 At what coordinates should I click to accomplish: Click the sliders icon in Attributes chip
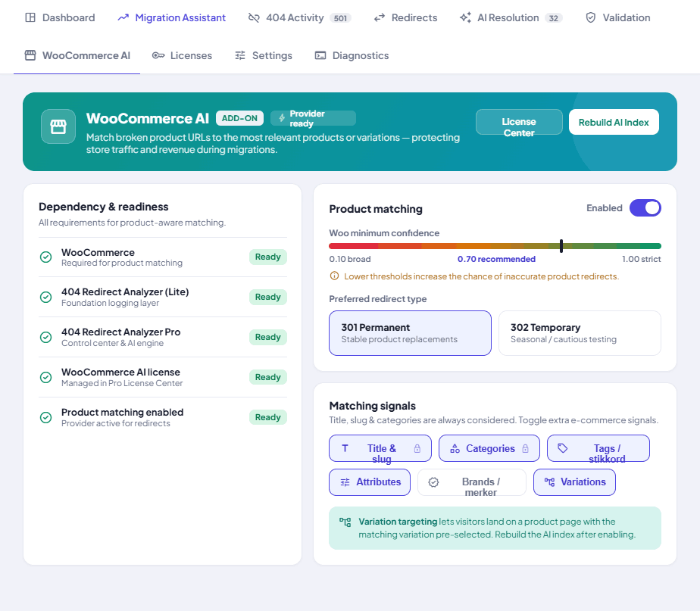point(345,482)
